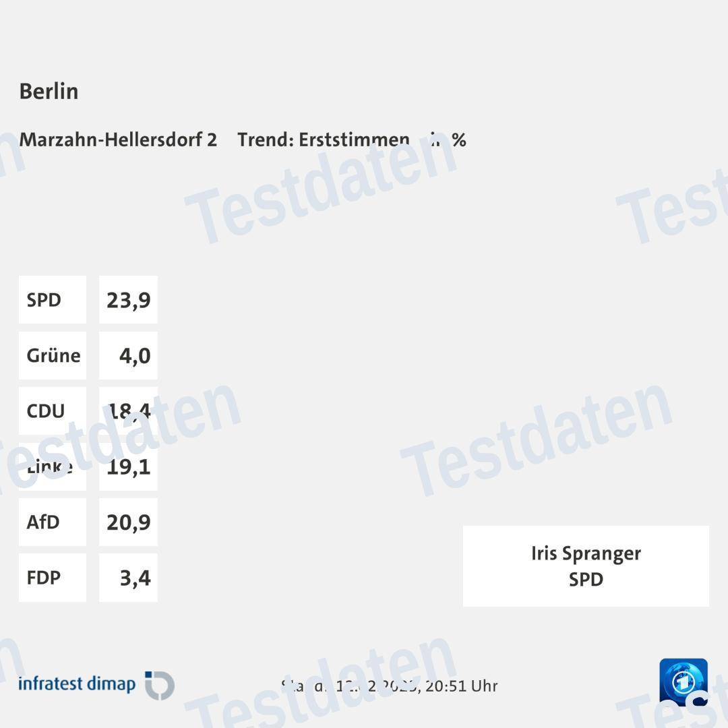Screen dimensions: 728x728
Task: Click the AfD value 20,9
Action: 128,522
